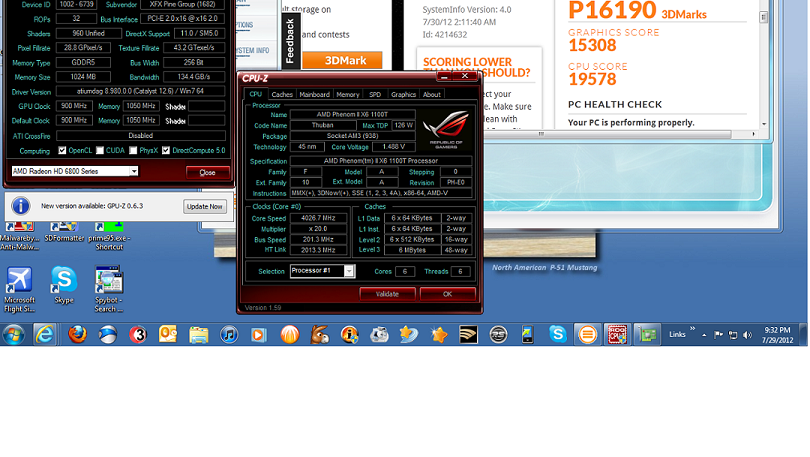The width and height of the screenshot is (810, 457).
Task: Click the orange 3DMark button
Action: click(x=342, y=60)
